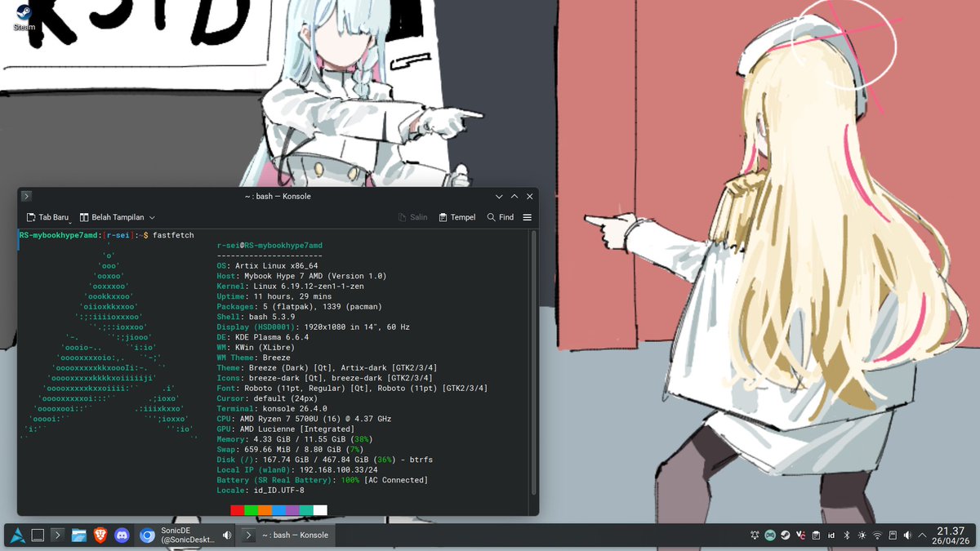Click Belah Tampilan split view button
This screenshot has width=980, height=551.
click(112, 218)
